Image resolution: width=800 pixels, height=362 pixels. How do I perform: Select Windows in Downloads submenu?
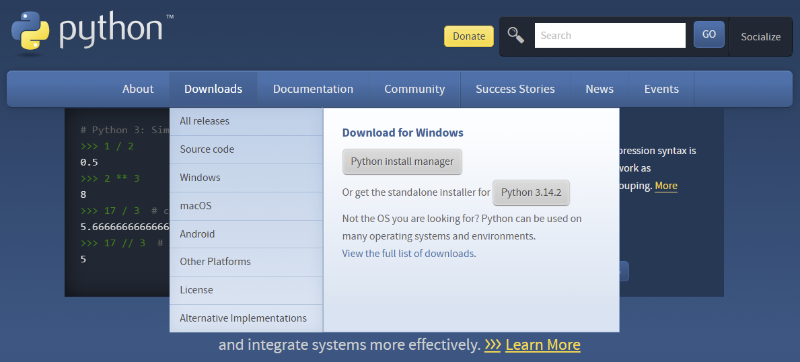coord(246,177)
